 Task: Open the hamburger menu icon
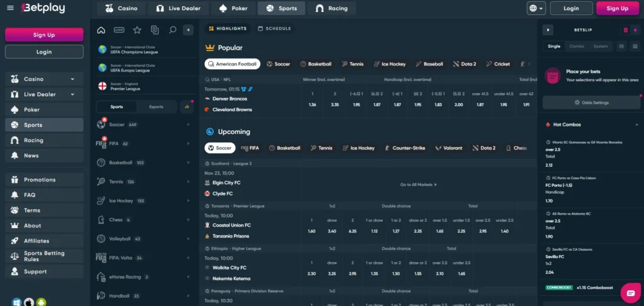click(x=10, y=8)
